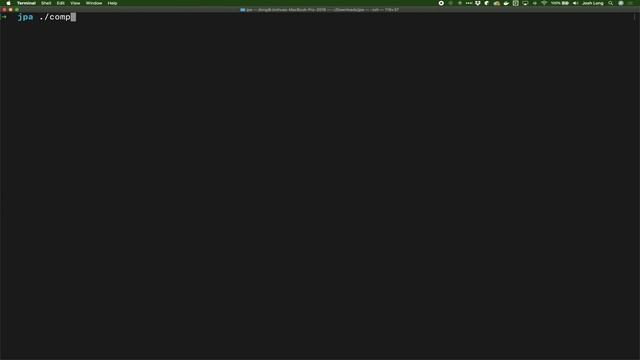Open the Apple menu

(8, 3)
